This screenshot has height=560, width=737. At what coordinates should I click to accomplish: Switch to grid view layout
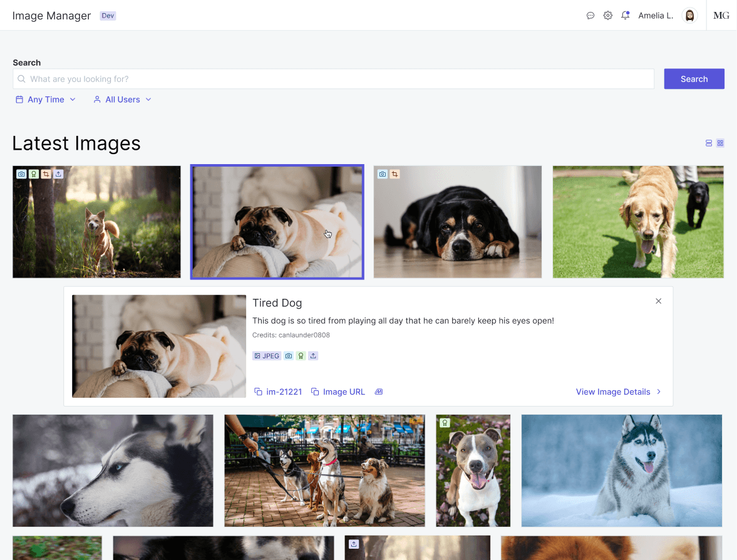click(x=720, y=143)
